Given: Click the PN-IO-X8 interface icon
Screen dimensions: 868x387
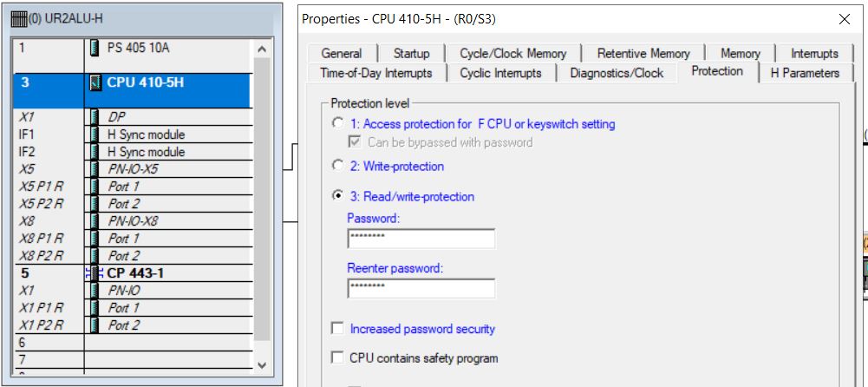Looking at the screenshot, I should pos(95,221).
